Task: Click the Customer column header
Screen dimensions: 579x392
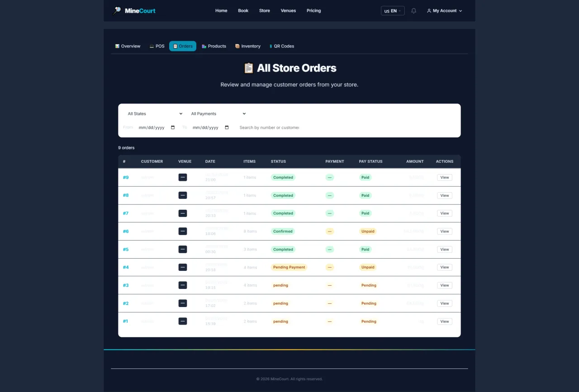Action: tap(152, 161)
